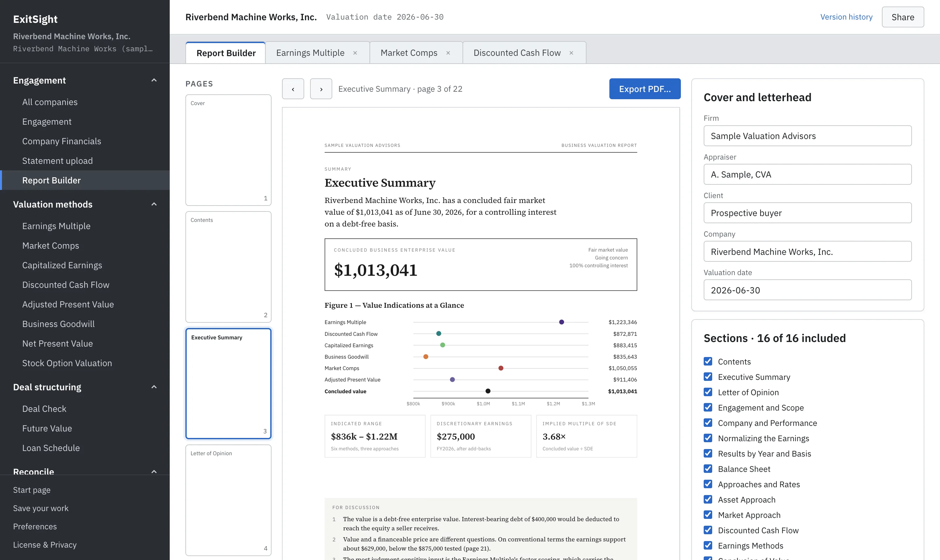The height and width of the screenshot is (560, 940).
Task: Toggle the Balance Sheet checkbox
Action: pyautogui.click(x=708, y=469)
